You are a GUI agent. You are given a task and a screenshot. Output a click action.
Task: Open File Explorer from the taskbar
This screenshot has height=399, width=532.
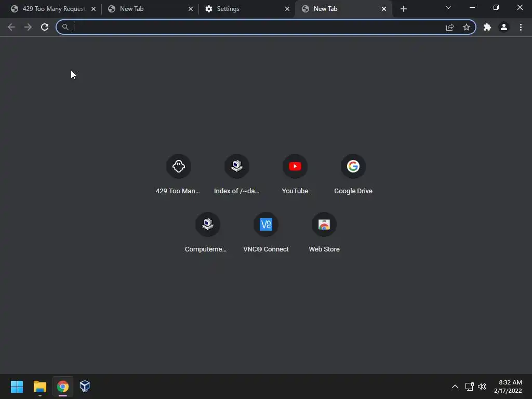click(x=39, y=387)
